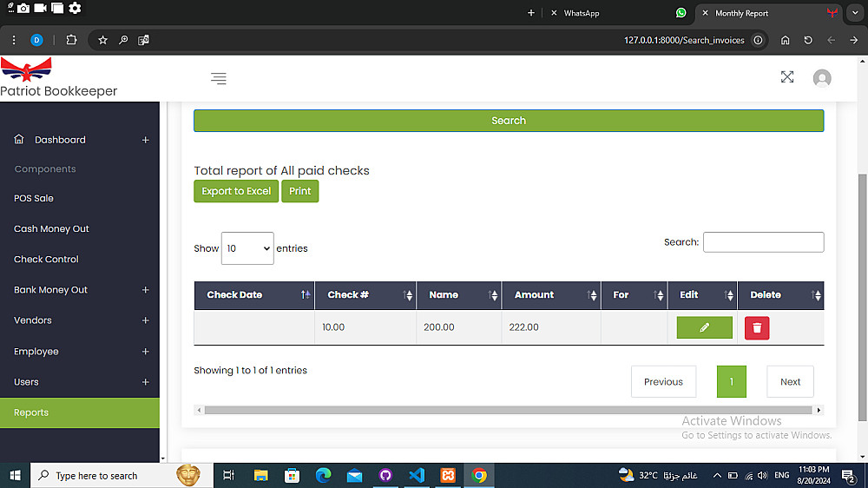The width and height of the screenshot is (868, 488).
Task: Click the Next pagination button
Action: [x=790, y=382]
